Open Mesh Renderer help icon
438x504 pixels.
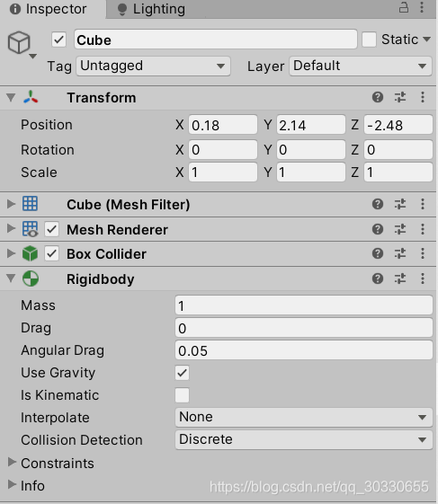click(x=378, y=229)
